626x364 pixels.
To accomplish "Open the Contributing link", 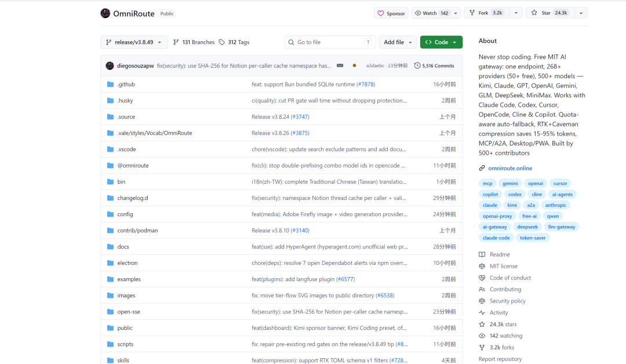I will pos(505,289).
